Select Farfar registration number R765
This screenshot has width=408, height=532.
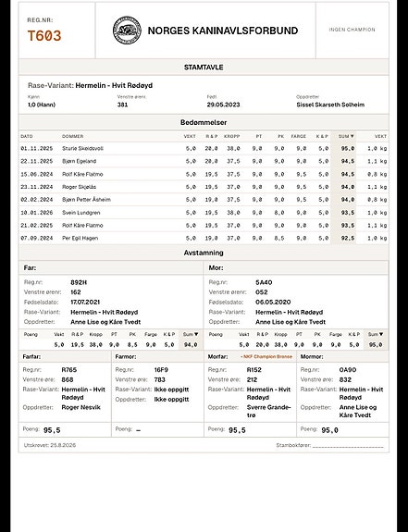pyautogui.click(x=69, y=370)
